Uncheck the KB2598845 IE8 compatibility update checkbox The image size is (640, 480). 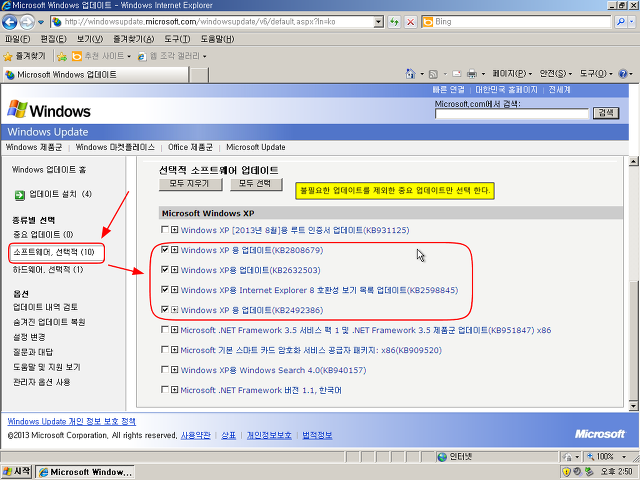tap(164, 290)
